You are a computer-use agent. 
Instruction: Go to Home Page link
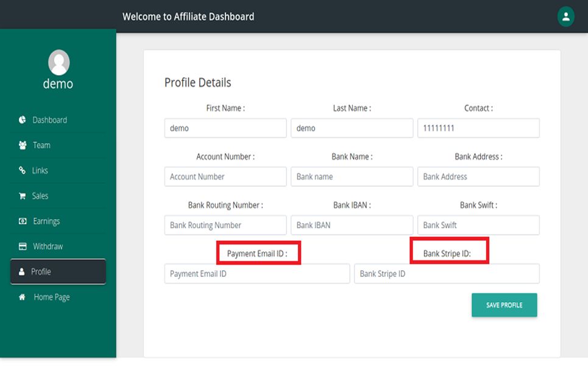[x=58, y=297]
